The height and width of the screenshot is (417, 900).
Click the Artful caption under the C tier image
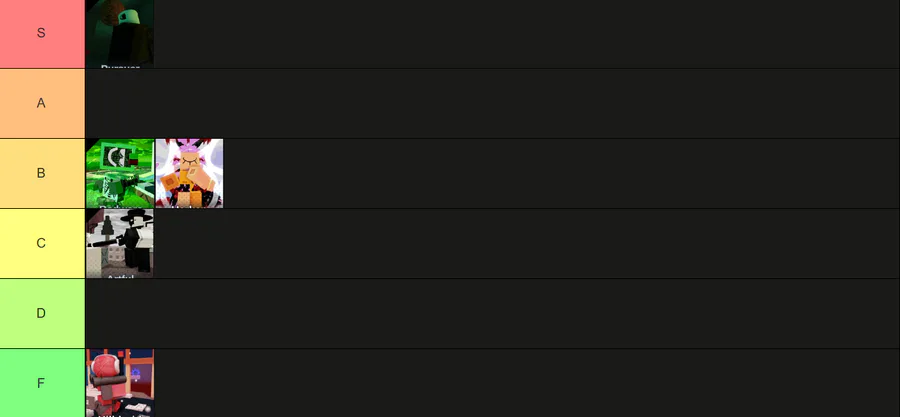pos(120,276)
